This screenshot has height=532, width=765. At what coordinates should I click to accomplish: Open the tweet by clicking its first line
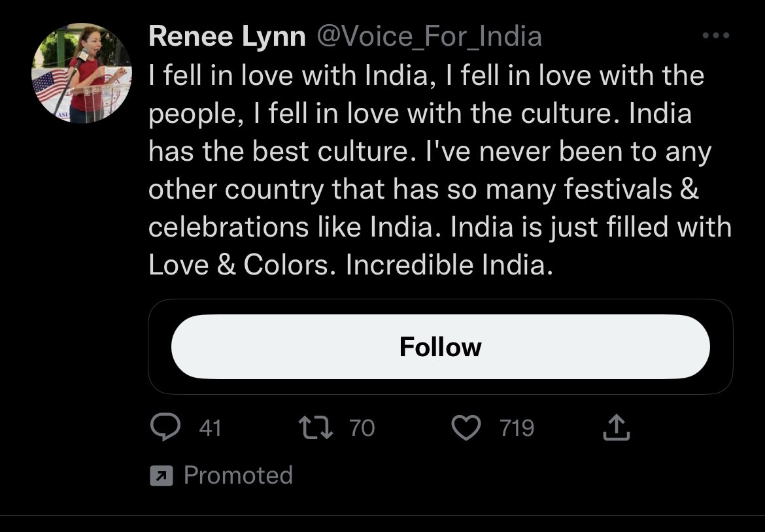pos(426,76)
